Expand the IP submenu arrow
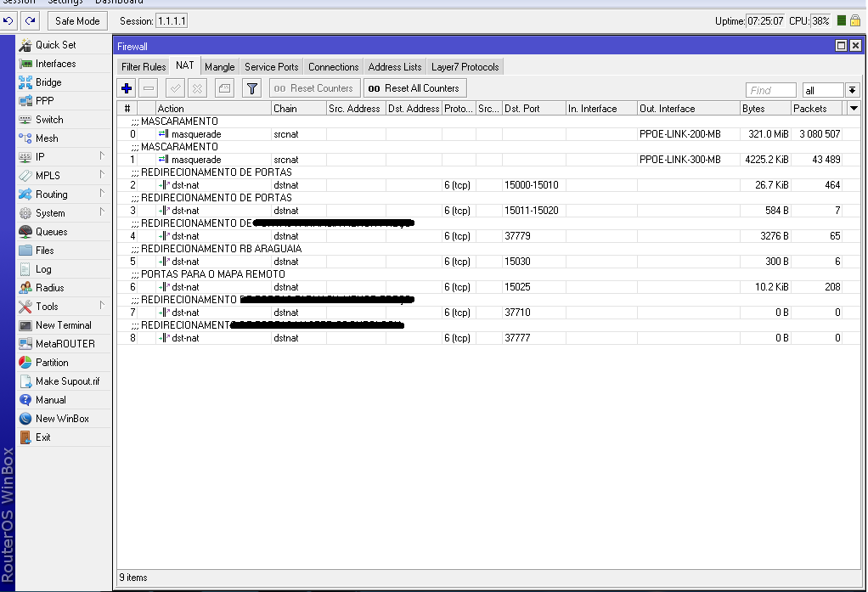The height and width of the screenshot is (592, 868). (103, 156)
